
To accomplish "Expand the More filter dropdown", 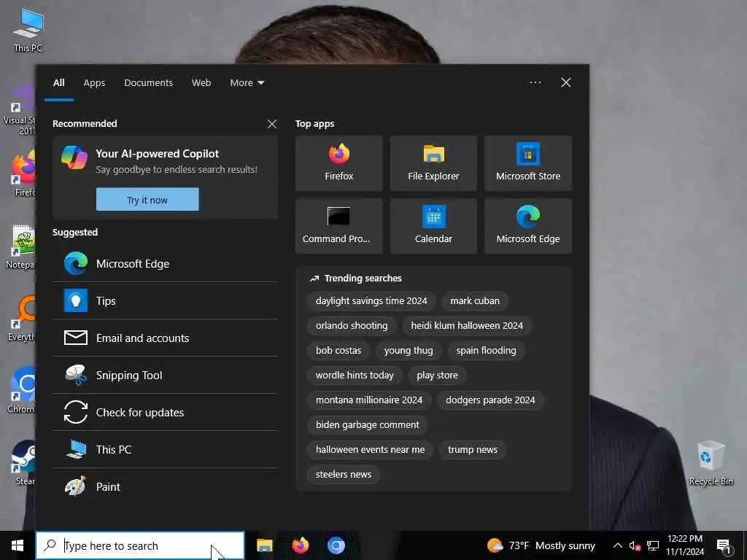I will point(247,83).
